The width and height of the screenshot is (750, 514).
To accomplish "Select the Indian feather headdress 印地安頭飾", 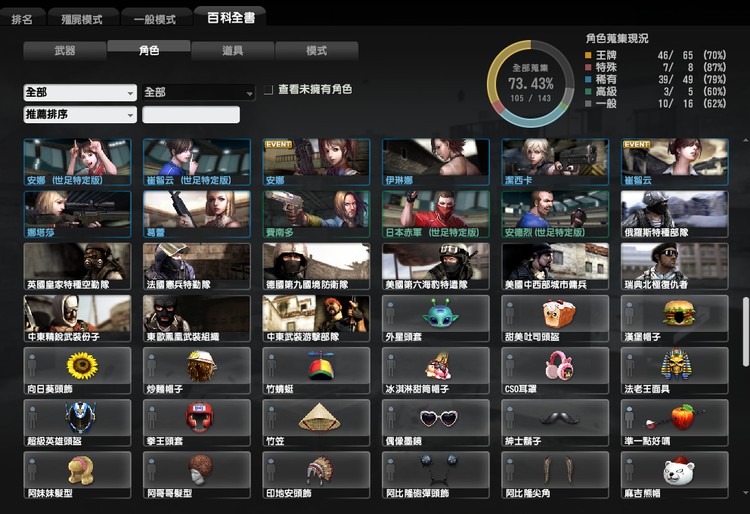I will tap(316, 475).
